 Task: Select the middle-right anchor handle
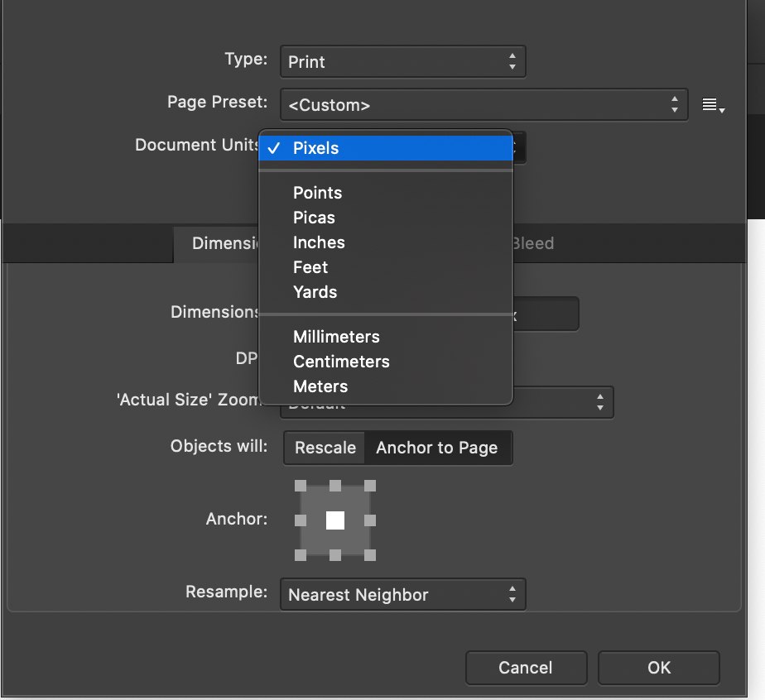[x=370, y=520]
